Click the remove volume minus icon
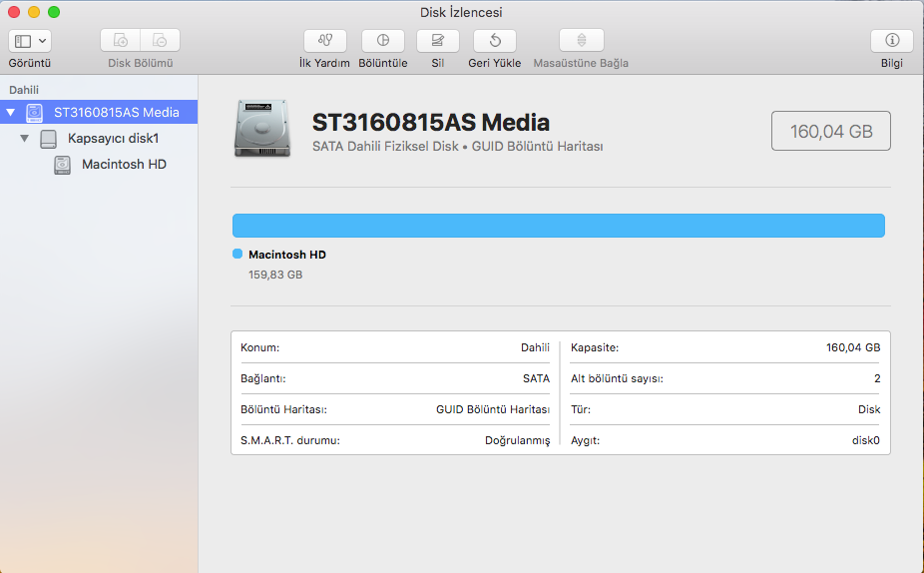Screen dimensions: 924x573 tap(160, 41)
